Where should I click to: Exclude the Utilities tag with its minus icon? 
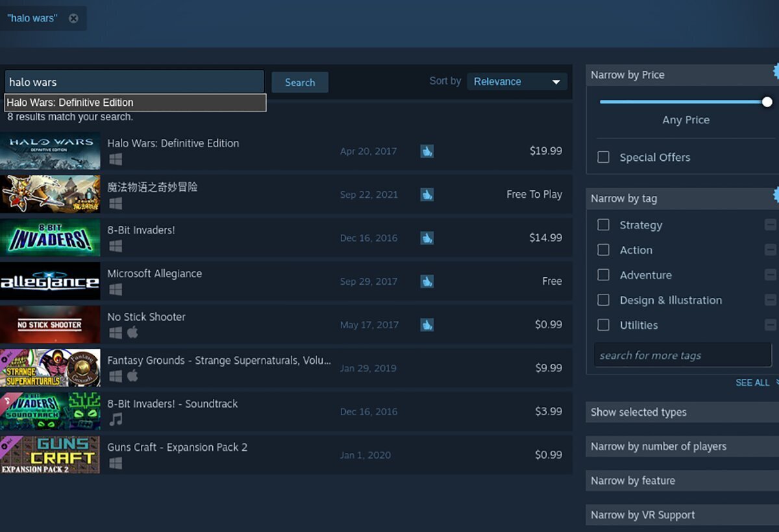click(771, 325)
